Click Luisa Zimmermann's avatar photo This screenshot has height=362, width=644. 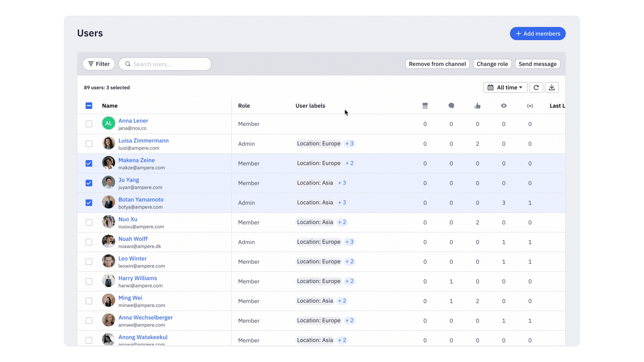coord(109,143)
